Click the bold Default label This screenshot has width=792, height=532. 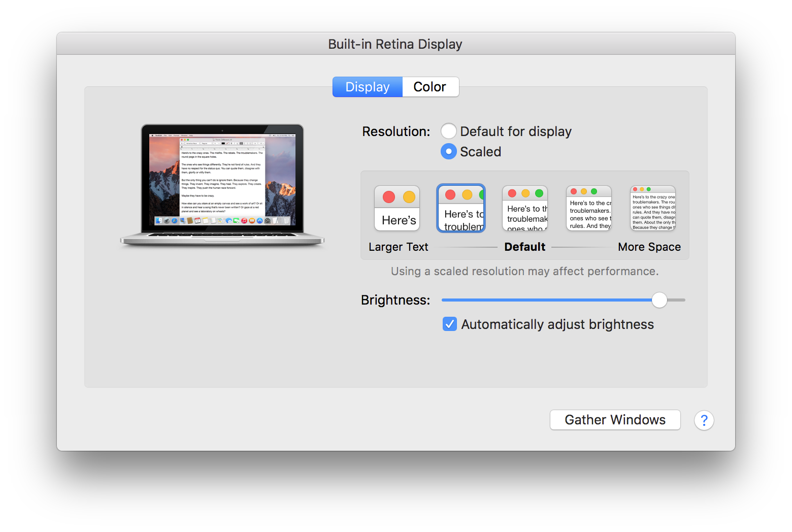525,247
